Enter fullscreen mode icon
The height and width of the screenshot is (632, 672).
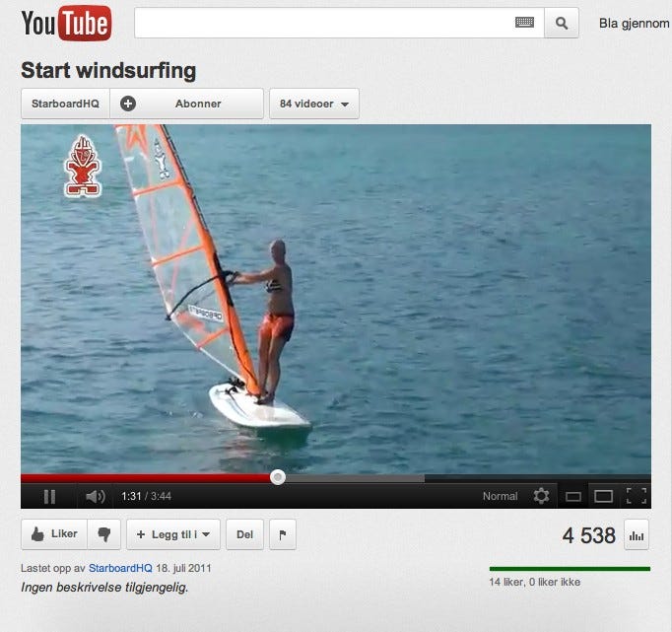(636, 496)
